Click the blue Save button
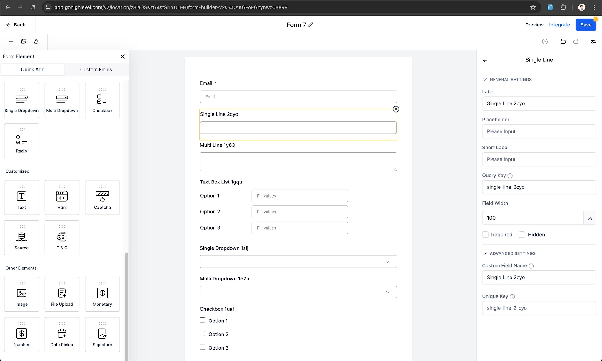The image size is (602, 361). [x=585, y=25]
